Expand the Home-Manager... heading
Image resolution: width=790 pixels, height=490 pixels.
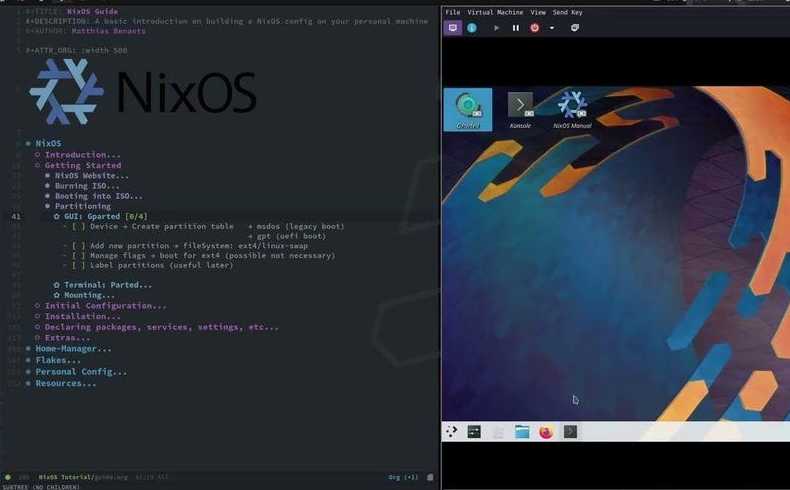tap(73, 348)
